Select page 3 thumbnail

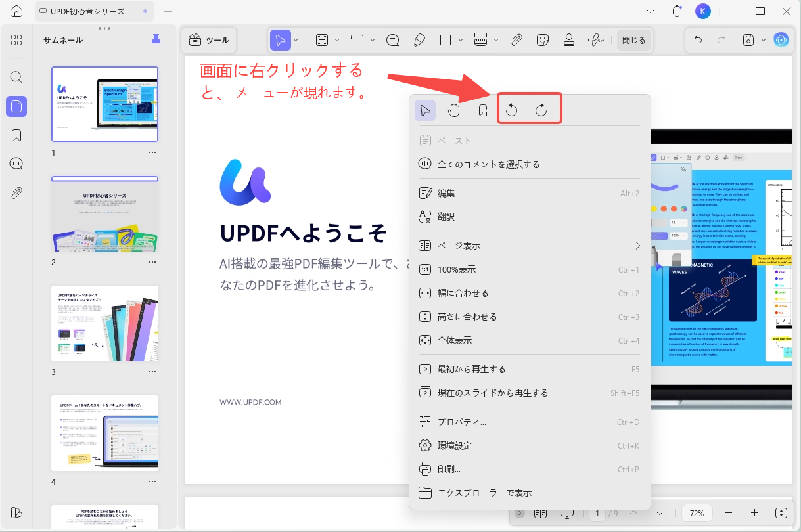click(x=105, y=323)
